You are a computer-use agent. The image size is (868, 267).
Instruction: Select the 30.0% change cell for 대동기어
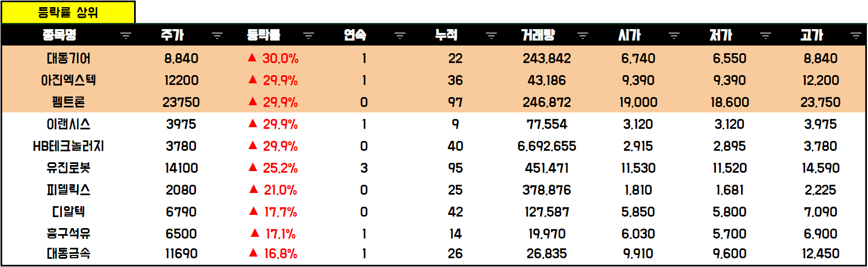pos(273,58)
